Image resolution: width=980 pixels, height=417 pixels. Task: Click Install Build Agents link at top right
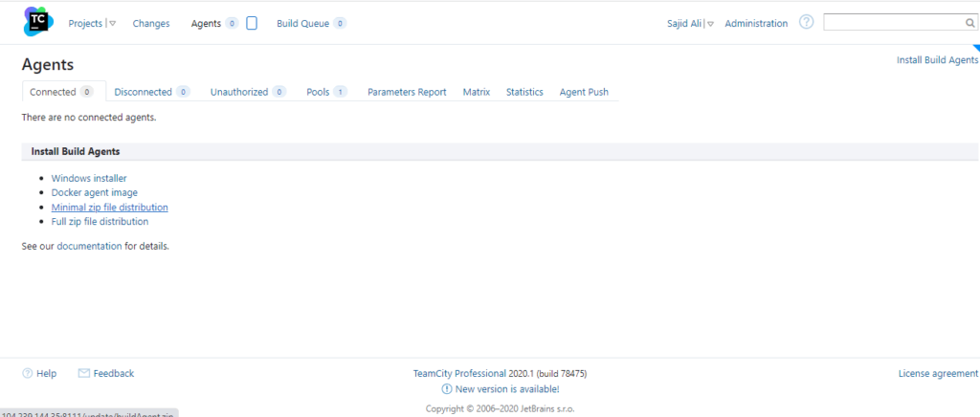[937, 60]
